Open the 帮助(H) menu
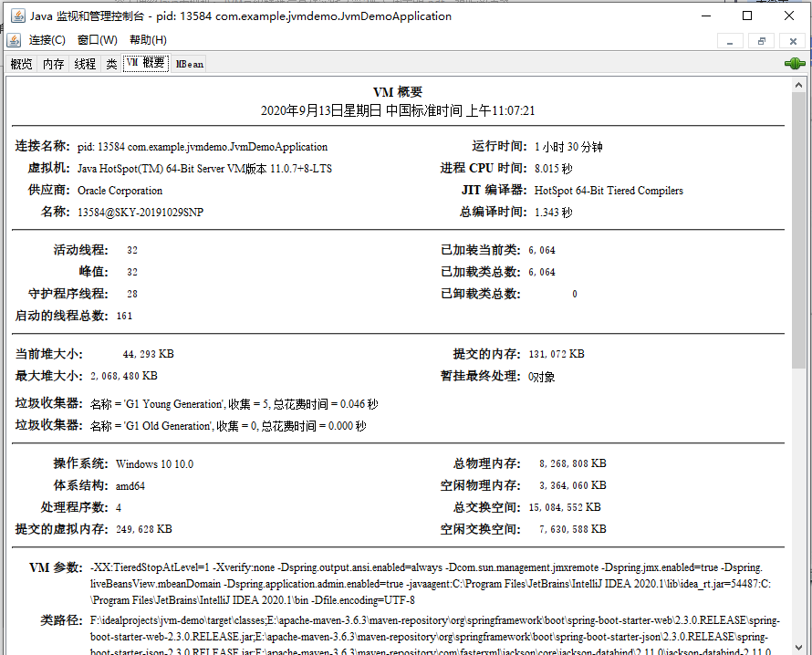 (x=148, y=40)
